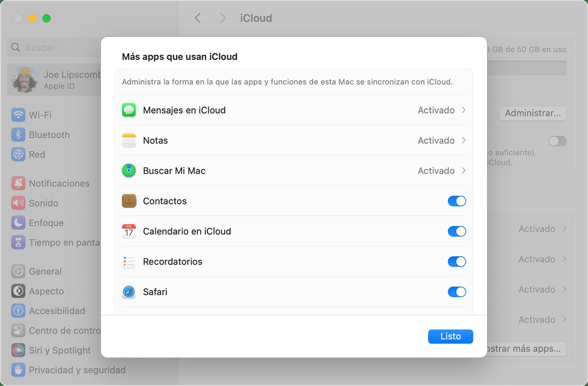The width and height of the screenshot is (588, 386).
Task: Click the Accesibilidad sidebar icon
Action: click(x=18, y=311)
